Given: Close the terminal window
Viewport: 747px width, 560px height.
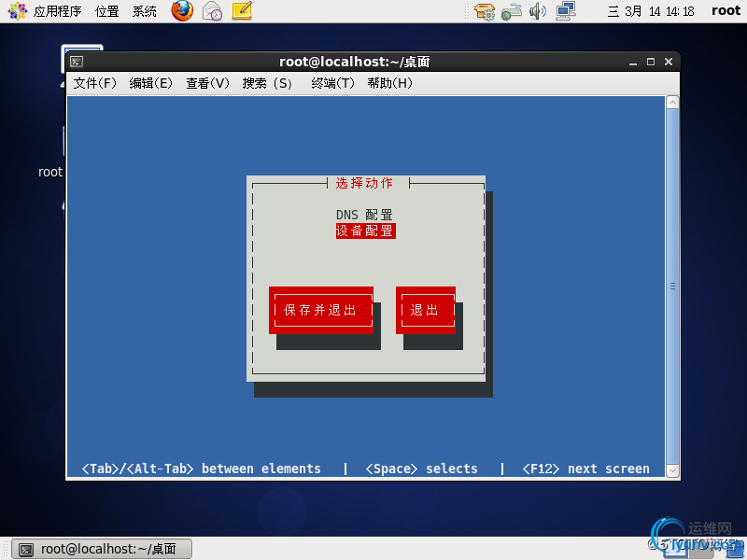Looking at the screenshot, I should [669, 62].
